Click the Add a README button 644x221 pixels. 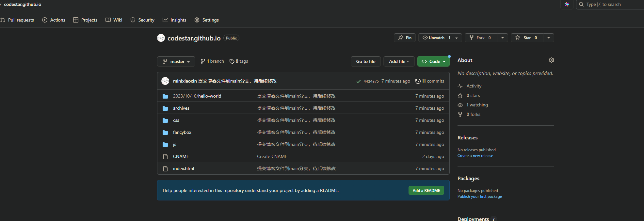(x=426, y=190)
